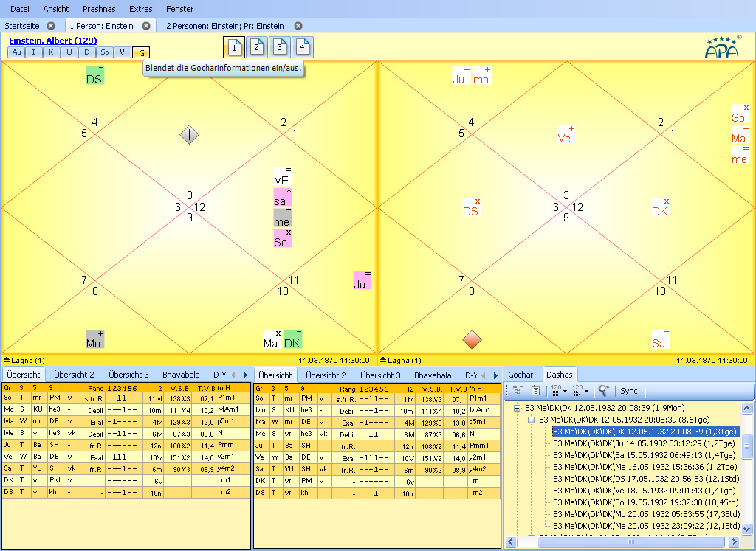The image size is (756, 551).
Task: Click the gray diamond icon in the chart
Action: click(190, 135)
